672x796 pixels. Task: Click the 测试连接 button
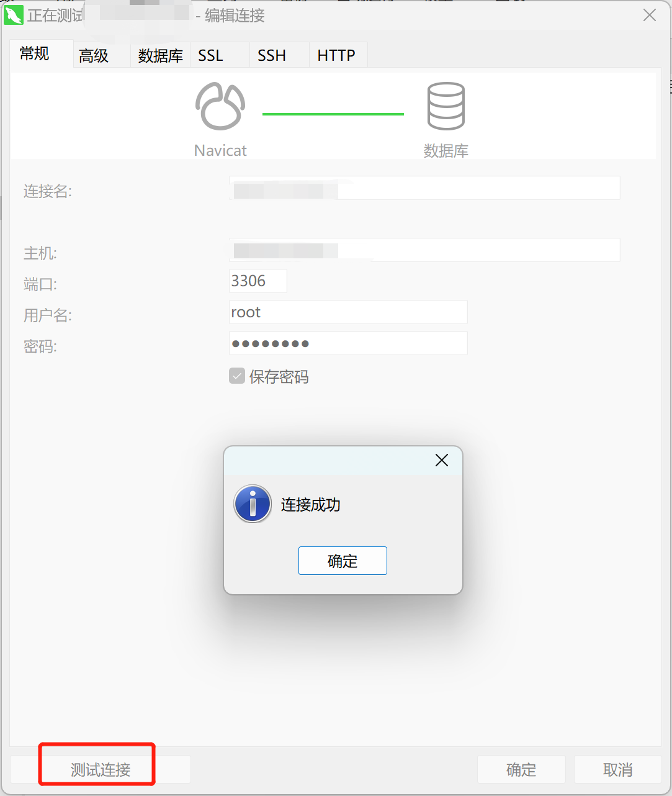(101, 770)
